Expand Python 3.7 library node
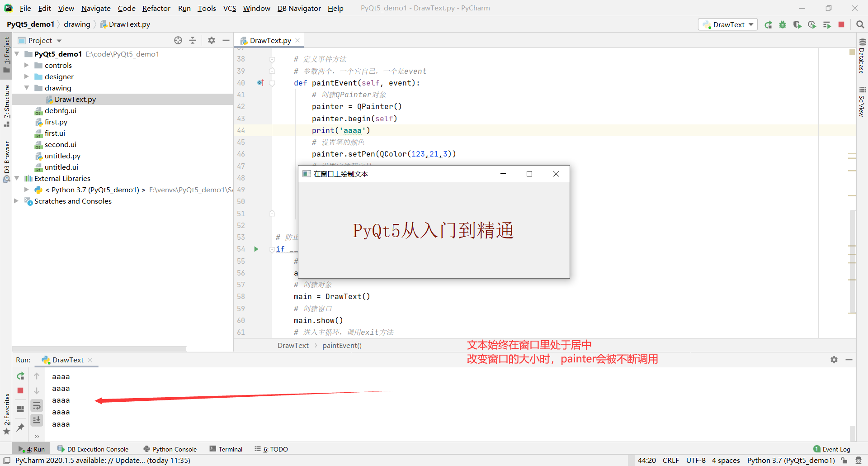868x466 pixels. pyautogui.click(x=27, y=190)
